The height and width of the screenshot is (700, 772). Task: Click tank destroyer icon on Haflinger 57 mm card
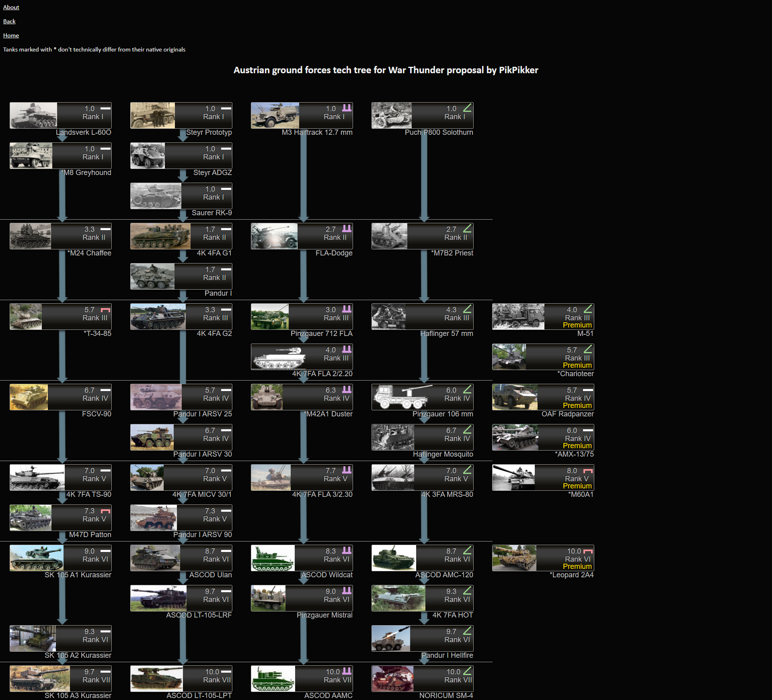coord(467,309)
